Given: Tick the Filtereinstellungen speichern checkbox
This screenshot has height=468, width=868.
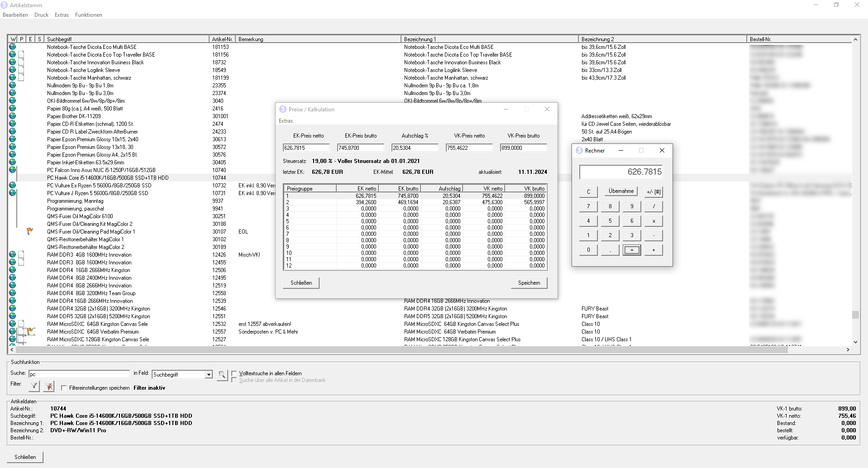Looking at the screenshot, I should point(64,388).
